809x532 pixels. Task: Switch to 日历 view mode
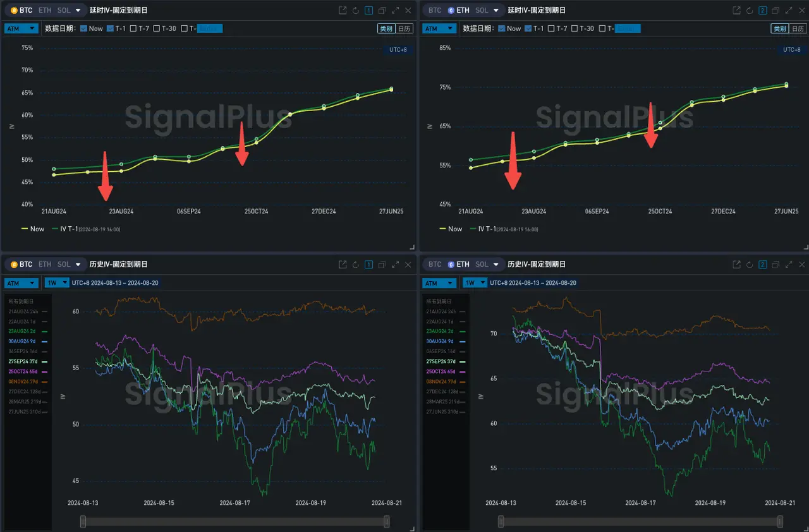pos(403,28)
